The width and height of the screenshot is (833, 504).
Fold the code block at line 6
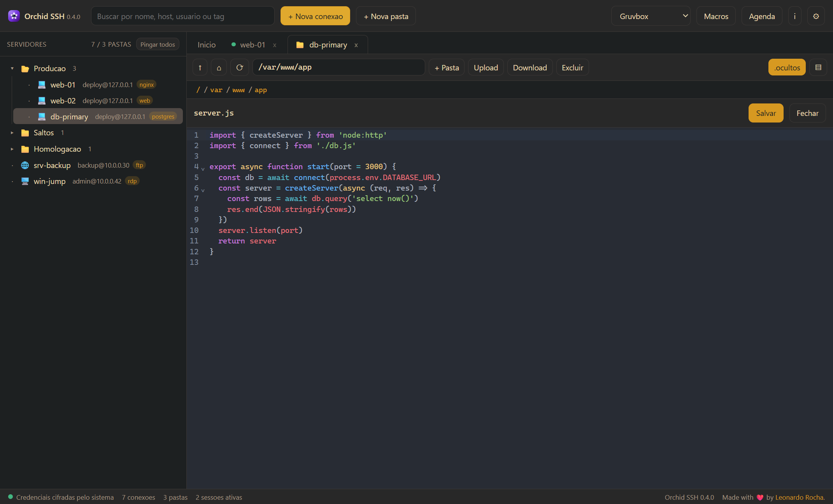click(x=203, y=190)
